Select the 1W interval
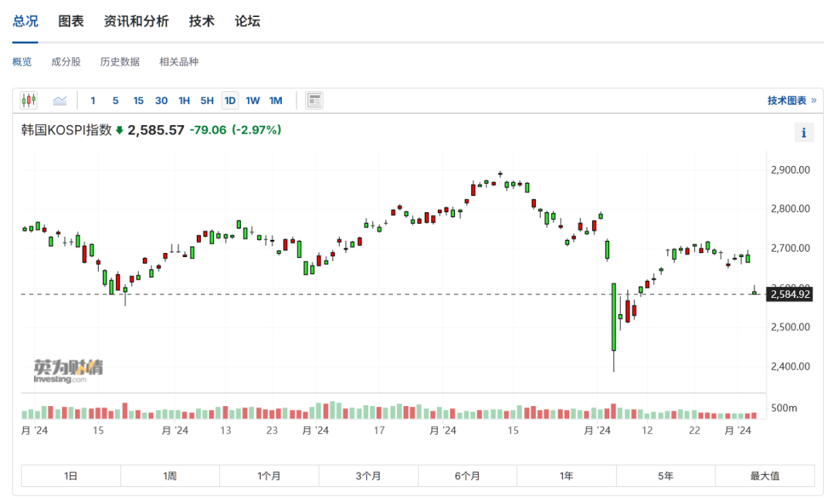 click(x=253, y=100)
